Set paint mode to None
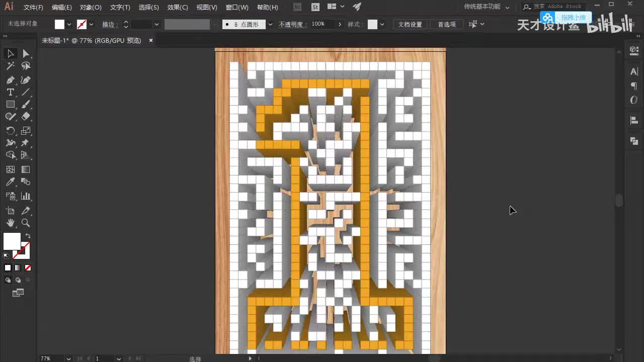 (28, 268)
